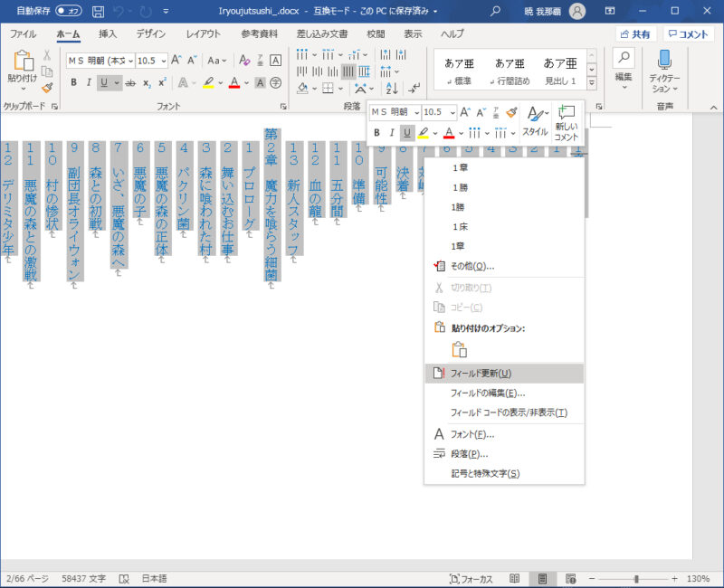
Task: Click New Comment in the mini toolbar
Action: click(x=567, y=123)
